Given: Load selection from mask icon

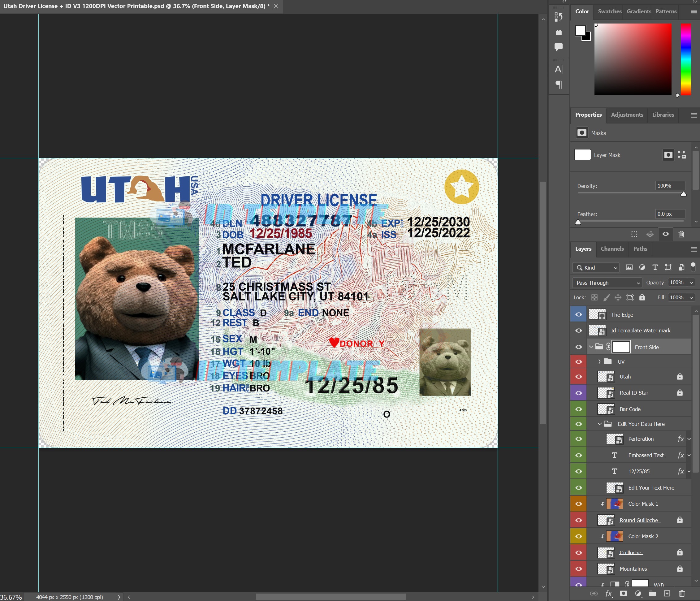Looking at the screenshot, I should coord(634,234).
